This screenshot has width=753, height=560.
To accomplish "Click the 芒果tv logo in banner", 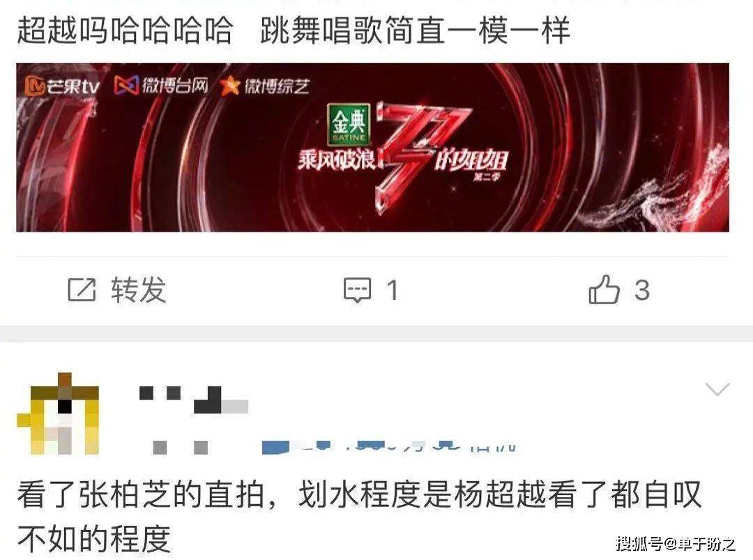I will click(x=62, y=86).
